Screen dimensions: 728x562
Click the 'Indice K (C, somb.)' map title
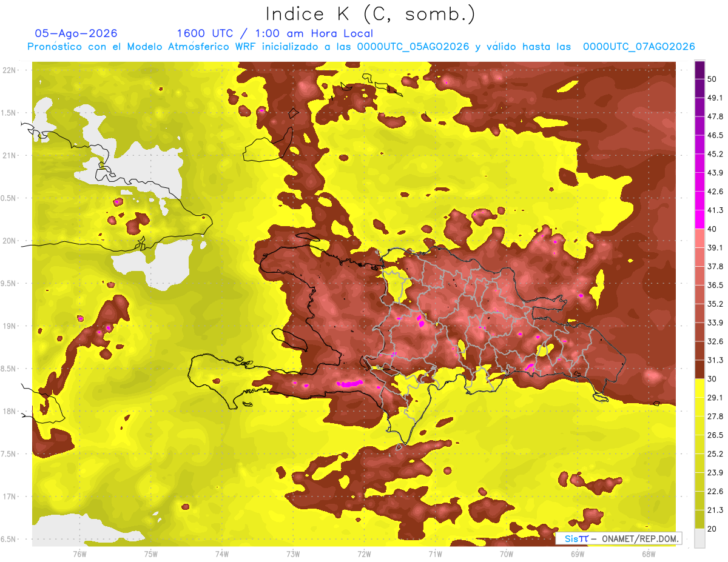370,14
